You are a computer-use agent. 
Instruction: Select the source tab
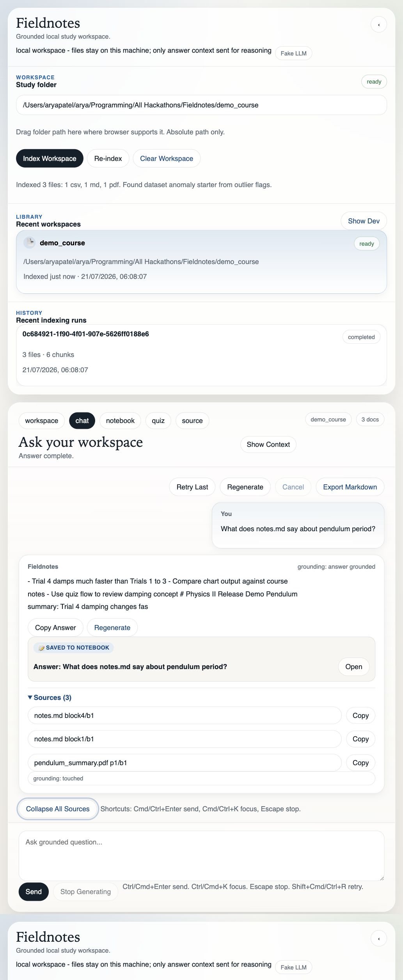192,421
